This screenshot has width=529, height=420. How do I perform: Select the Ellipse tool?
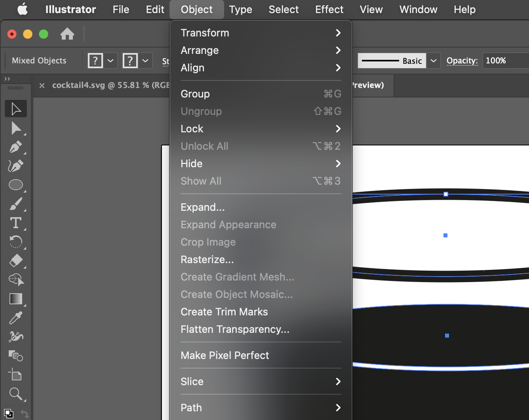[x=16, y=185]
